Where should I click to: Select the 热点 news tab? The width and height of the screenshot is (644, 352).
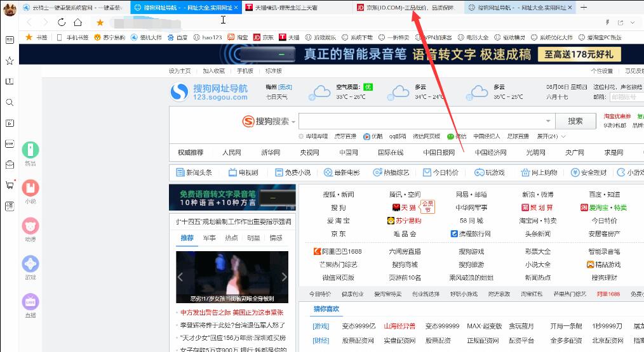pos(231,238)
